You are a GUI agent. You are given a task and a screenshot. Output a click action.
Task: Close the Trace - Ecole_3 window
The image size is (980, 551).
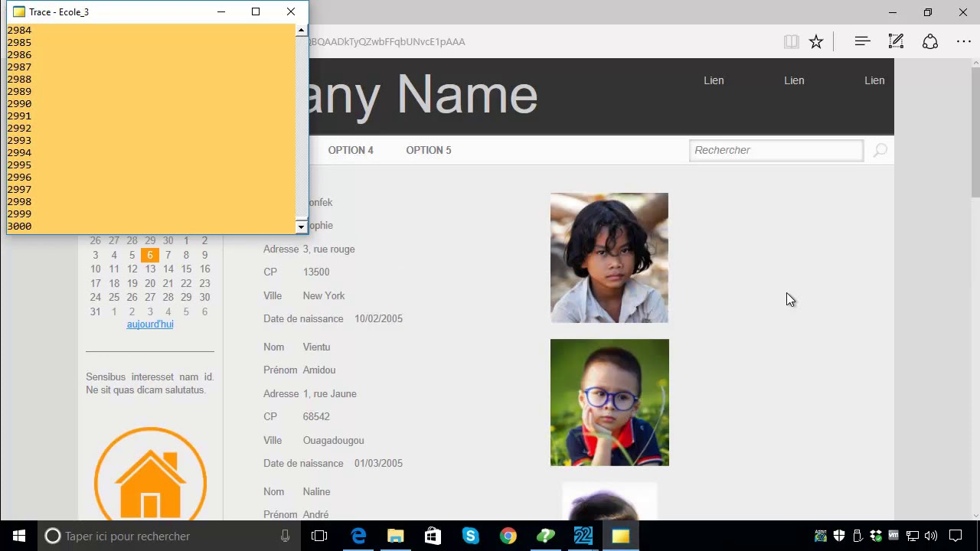point(290,11)
